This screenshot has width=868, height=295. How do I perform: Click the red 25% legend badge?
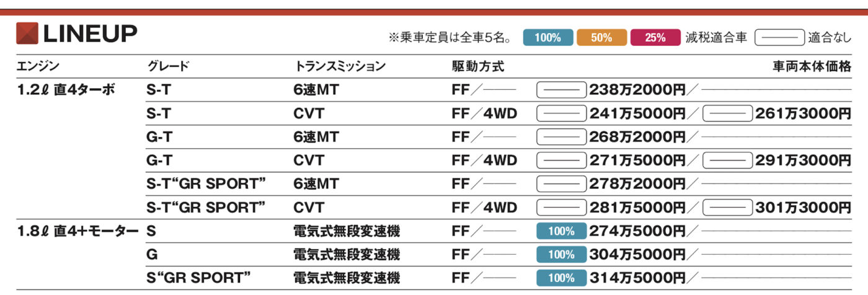pos(655,38)
